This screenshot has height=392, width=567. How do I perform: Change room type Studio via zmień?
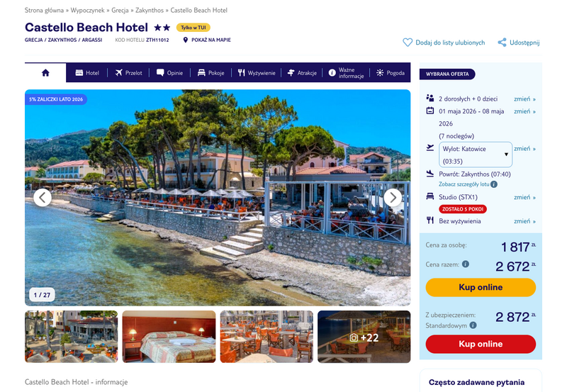click(524, 197)
